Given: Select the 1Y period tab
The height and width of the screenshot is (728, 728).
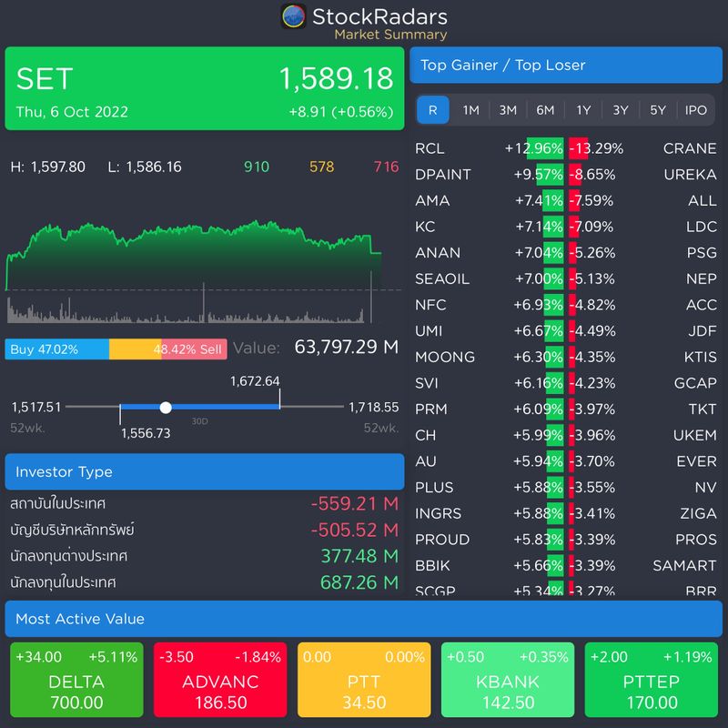Looking at the screenshot, I should click(582, 110).
